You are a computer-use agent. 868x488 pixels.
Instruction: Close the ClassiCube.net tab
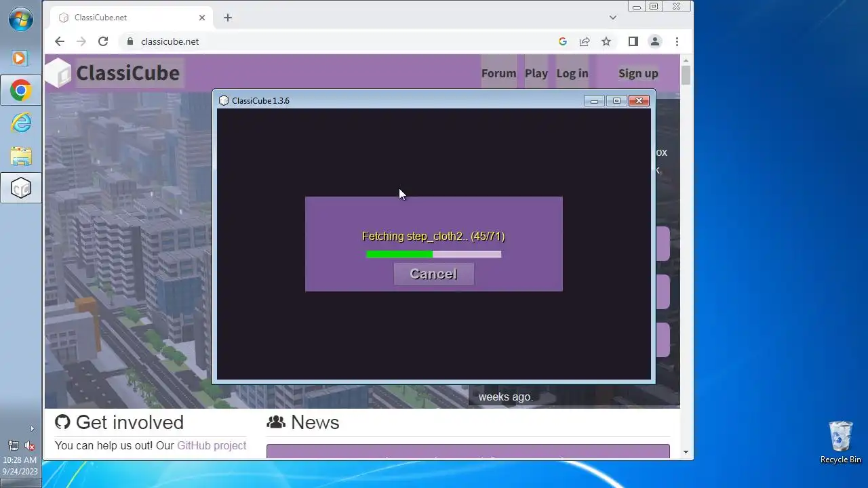(x=202, y=18)
